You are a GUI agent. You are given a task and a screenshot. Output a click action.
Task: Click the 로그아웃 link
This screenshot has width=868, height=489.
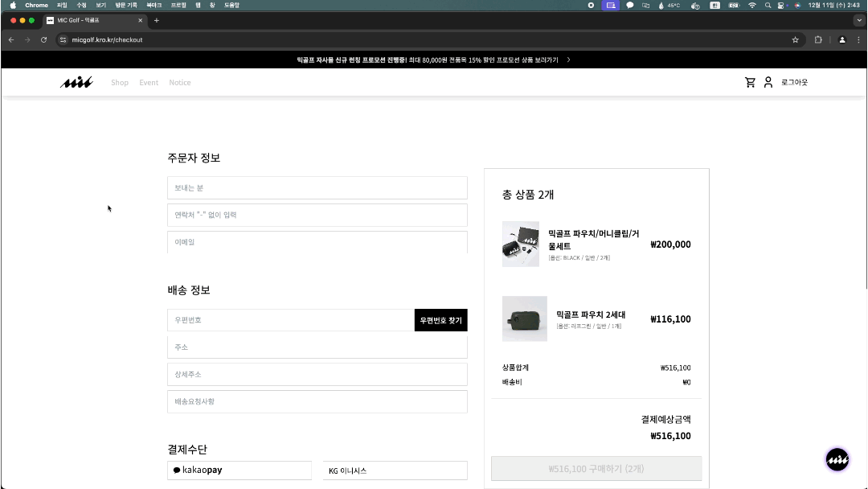[x=794, y=83]
